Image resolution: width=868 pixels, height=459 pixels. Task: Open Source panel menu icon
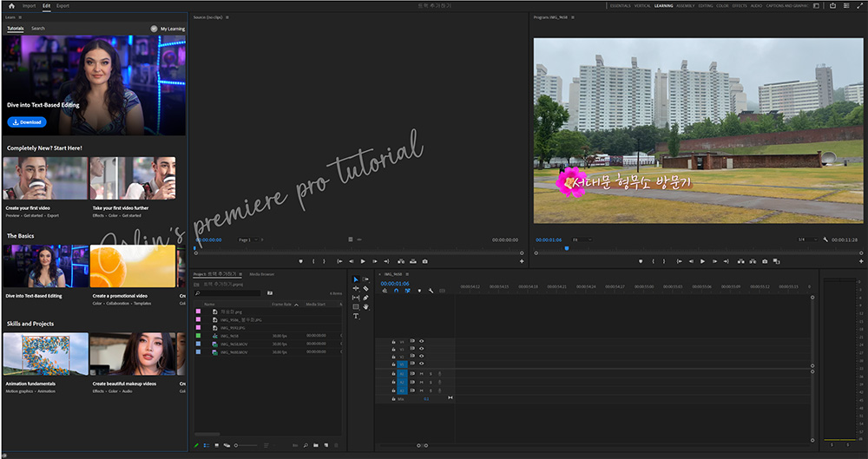227,17
